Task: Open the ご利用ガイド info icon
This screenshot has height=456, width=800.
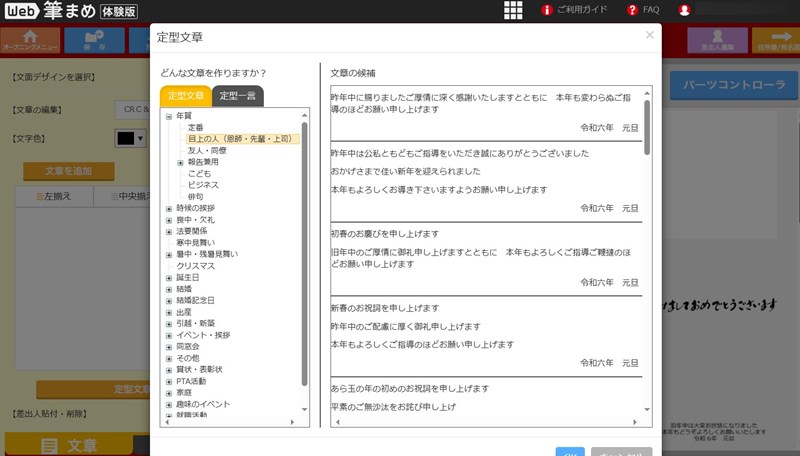Action: [x=547, y=10]
